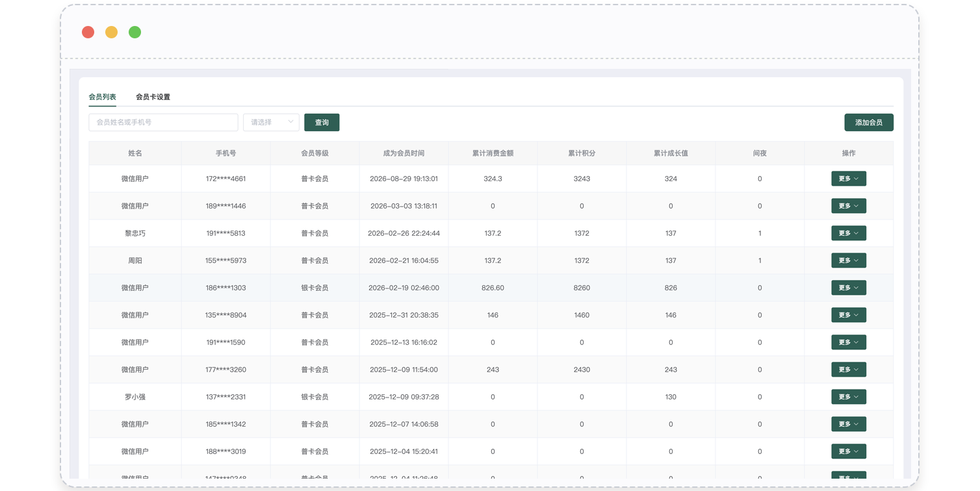
Task: Click the 查询 button
Action: (322, 122)
